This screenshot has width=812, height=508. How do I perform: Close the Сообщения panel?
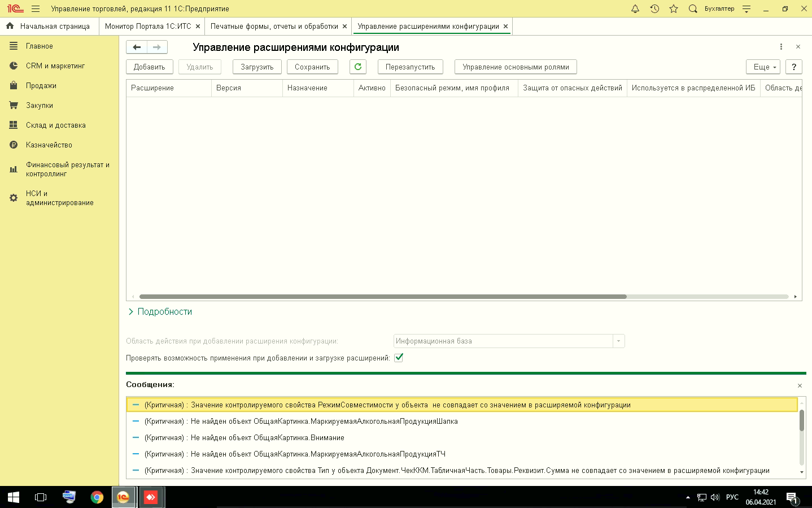800,385
